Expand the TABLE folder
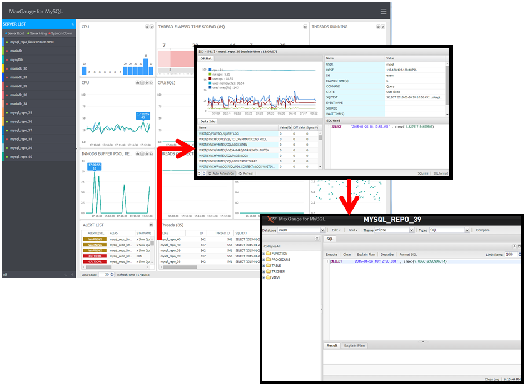 [x=264, y=266]
